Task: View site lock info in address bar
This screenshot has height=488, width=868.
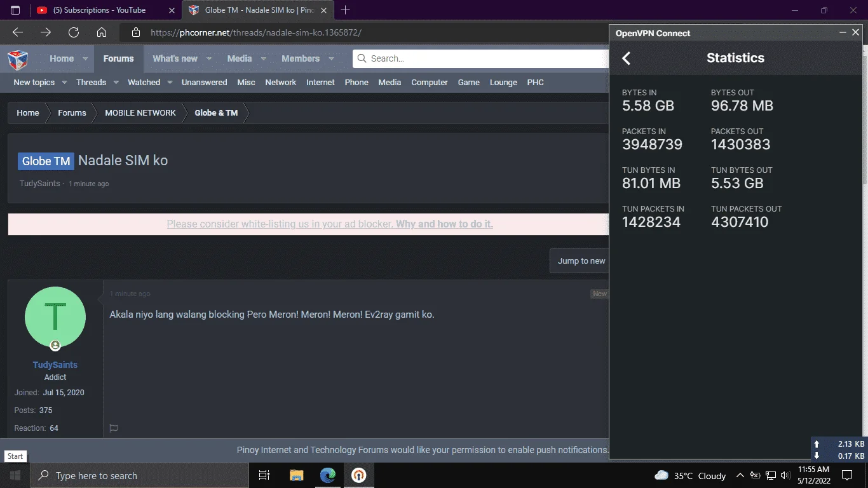Action: pyautogui.click(x=135, y=32)
